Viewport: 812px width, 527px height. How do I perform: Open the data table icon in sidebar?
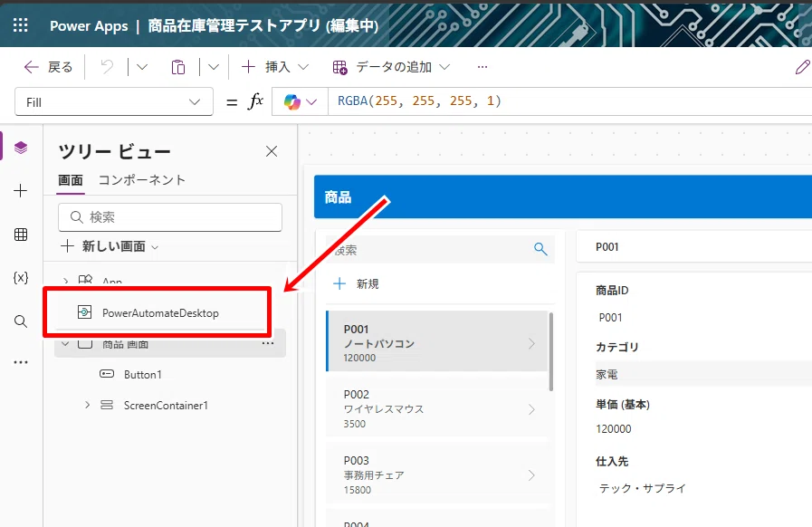21,235
